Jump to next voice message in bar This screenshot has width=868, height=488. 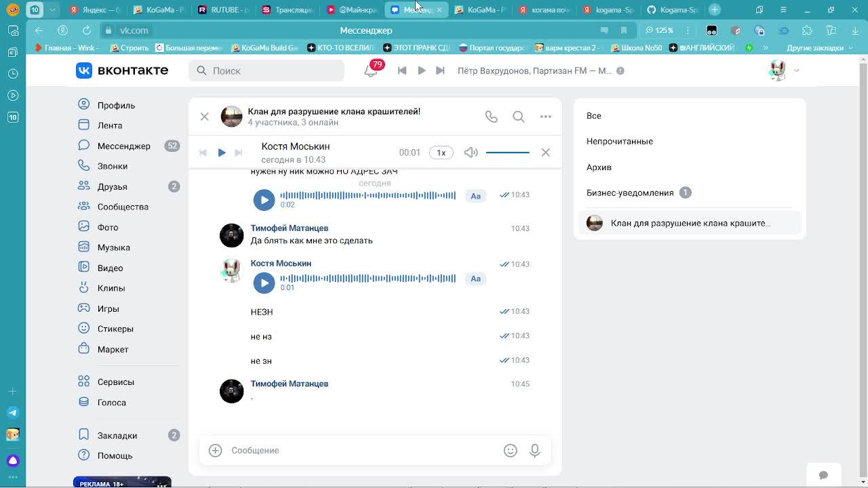point(238,152)
